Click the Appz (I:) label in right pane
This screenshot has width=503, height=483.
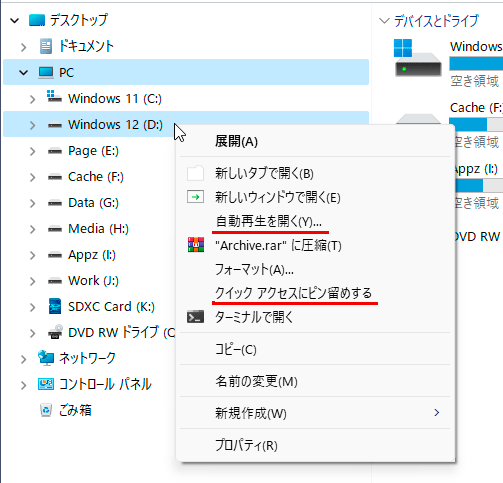[477, 169]
